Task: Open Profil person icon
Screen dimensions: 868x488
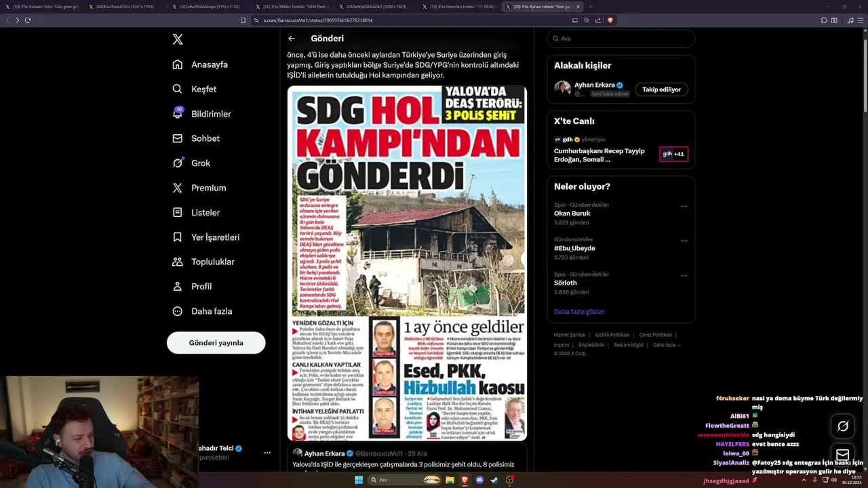Action: click(x=178, y=286)
